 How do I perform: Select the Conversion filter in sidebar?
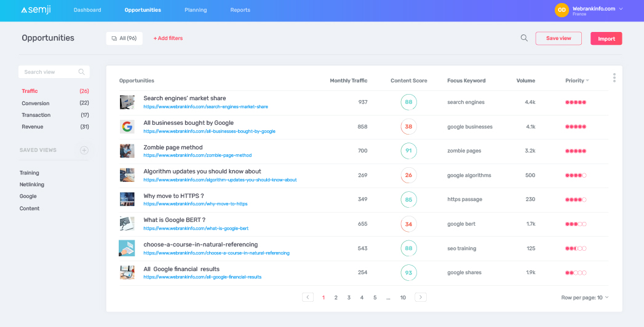click(36, 103)
